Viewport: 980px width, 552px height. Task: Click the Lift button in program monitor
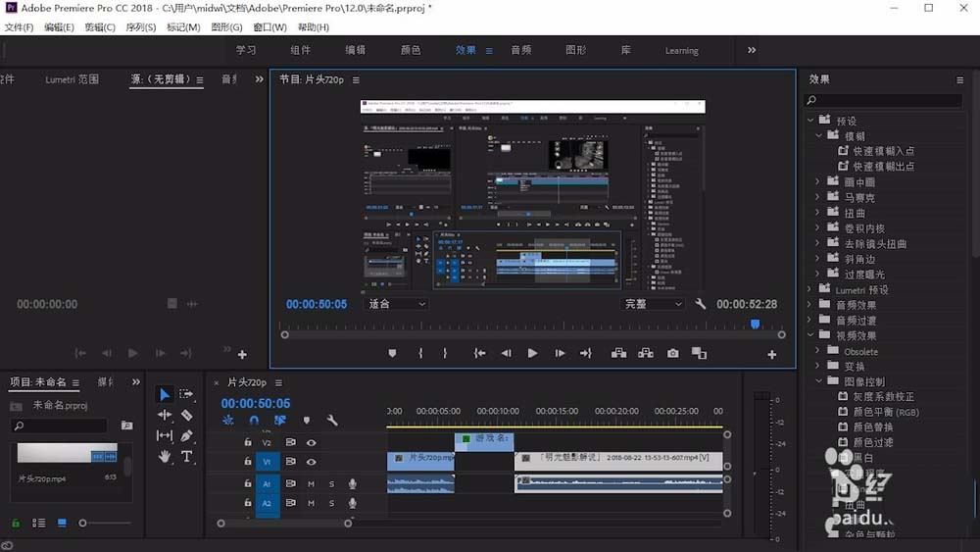click(618, 353)
